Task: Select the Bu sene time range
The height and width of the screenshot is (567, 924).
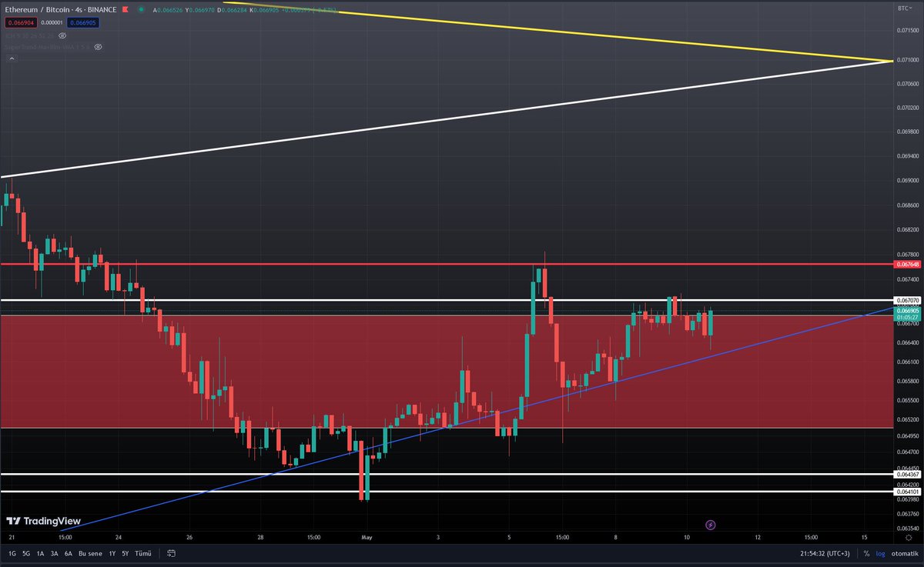Action: 91,553
